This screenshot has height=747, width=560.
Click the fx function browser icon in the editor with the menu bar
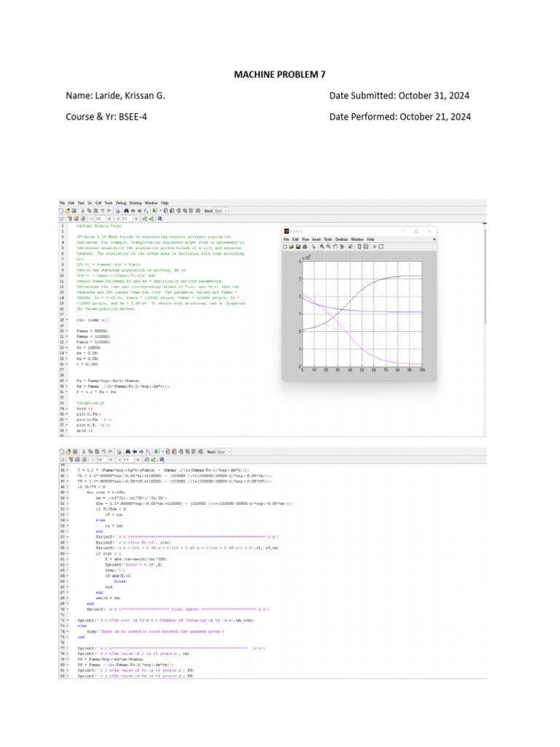pos(146,211)
